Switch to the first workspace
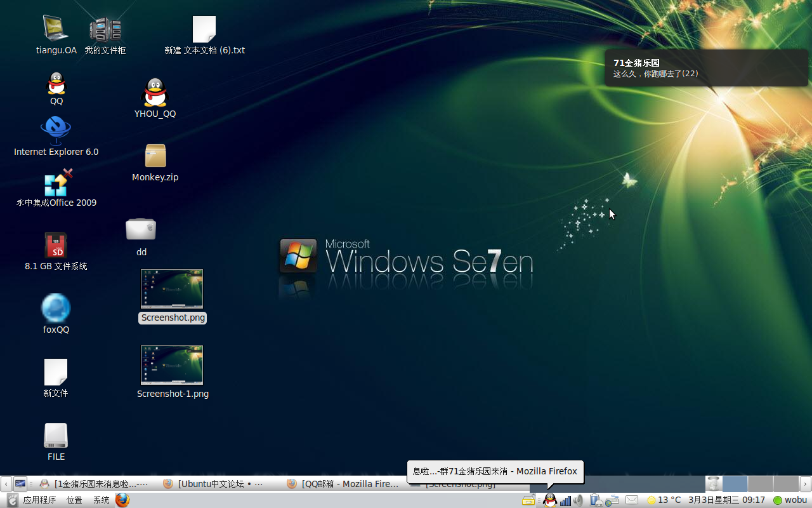 click(735, 484)
